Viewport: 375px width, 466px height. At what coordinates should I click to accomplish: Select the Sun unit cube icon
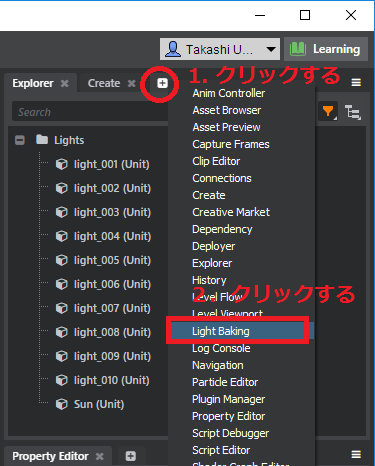click(x=62, y=404)
